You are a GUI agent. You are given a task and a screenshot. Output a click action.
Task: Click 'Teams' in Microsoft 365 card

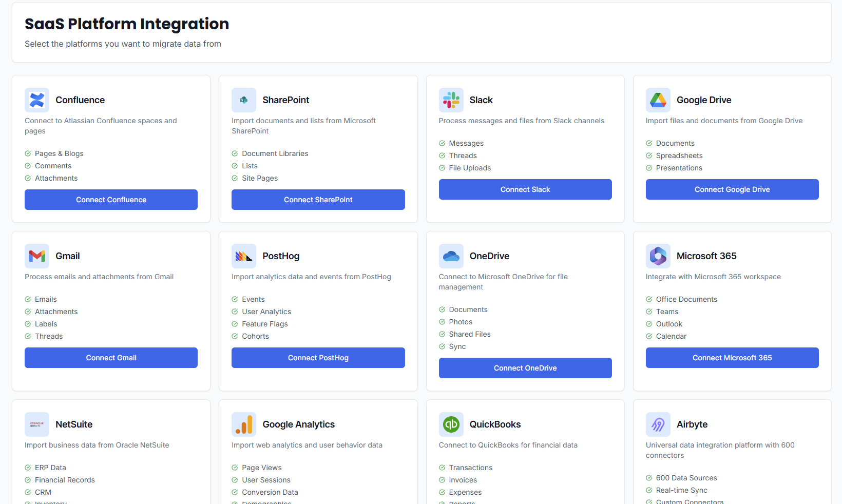(667, 312)
